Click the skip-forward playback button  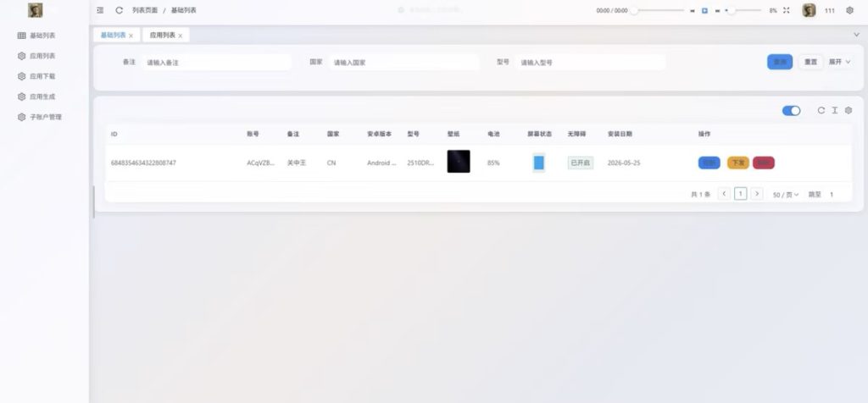(x=717, y=10)
